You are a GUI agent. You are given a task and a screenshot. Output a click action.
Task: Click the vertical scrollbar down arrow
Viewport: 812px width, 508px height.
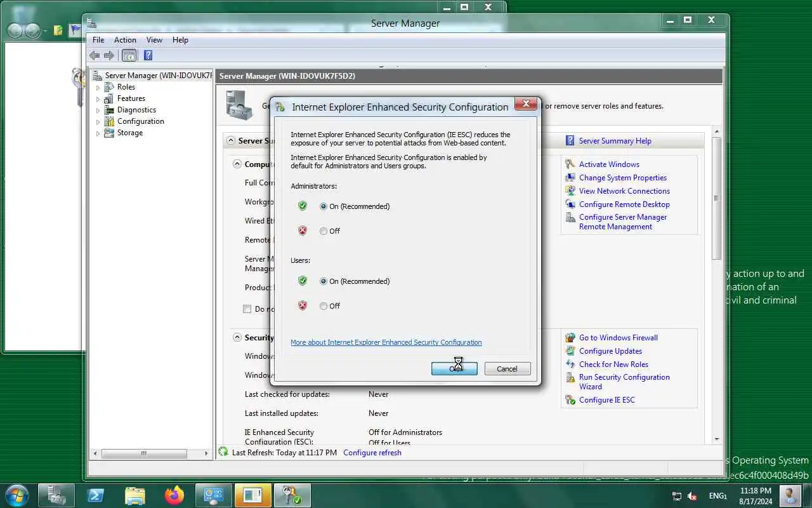tap(717, 439)
